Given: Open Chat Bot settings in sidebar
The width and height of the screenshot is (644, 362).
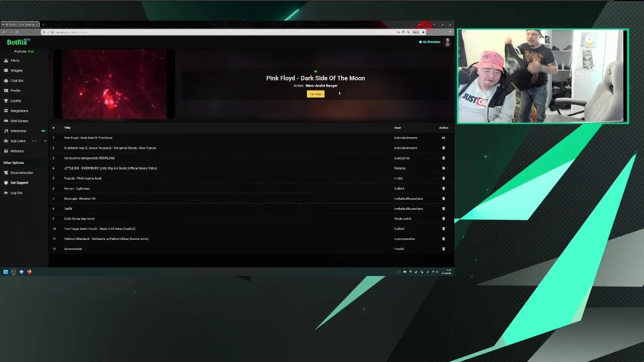Looking at the screenshot, I should 17,80.
